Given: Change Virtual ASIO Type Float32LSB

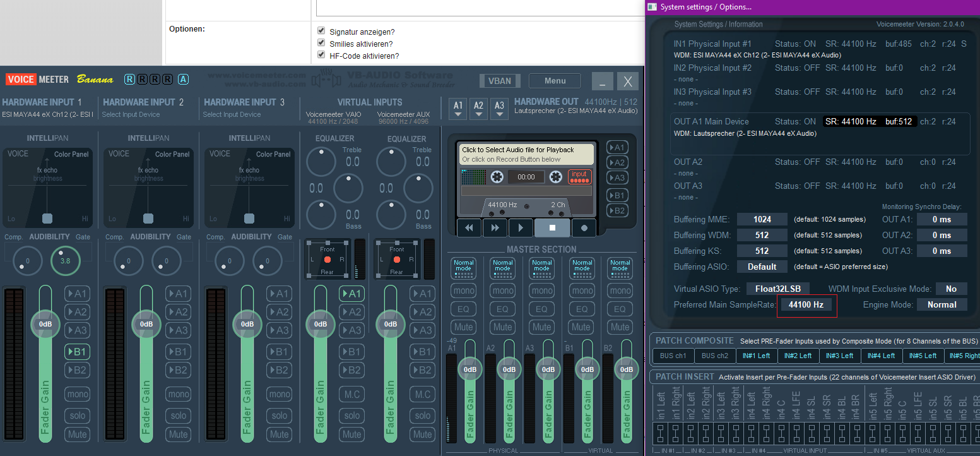Looking at the screenshot, I should tap(777, 289).
